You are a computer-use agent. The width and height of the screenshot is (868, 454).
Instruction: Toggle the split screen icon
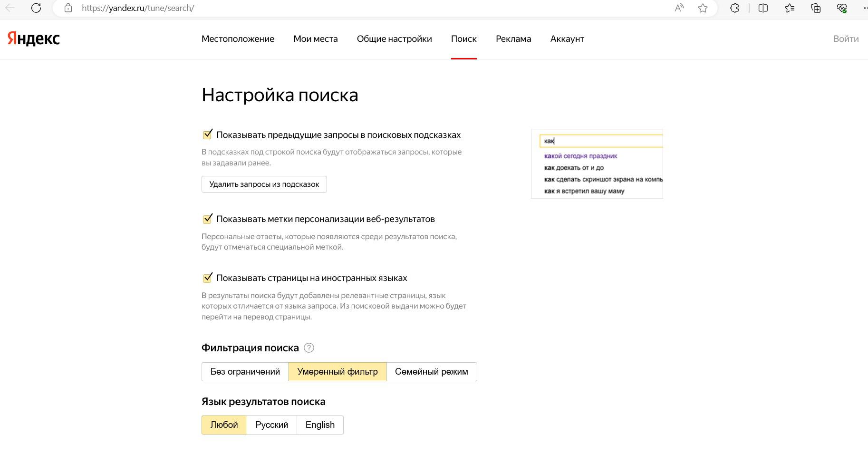[763, 8]
